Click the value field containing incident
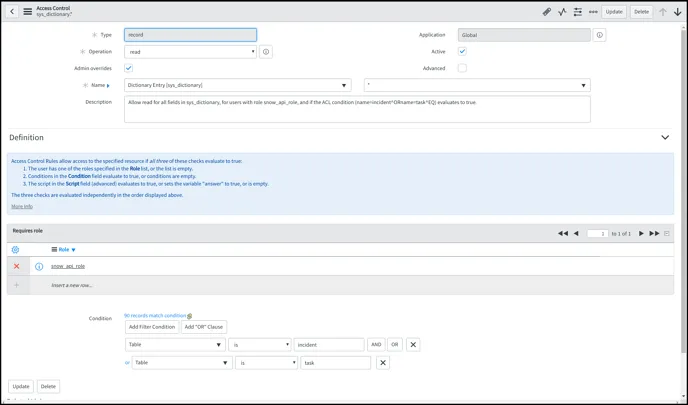 click(x=329, y=345)
